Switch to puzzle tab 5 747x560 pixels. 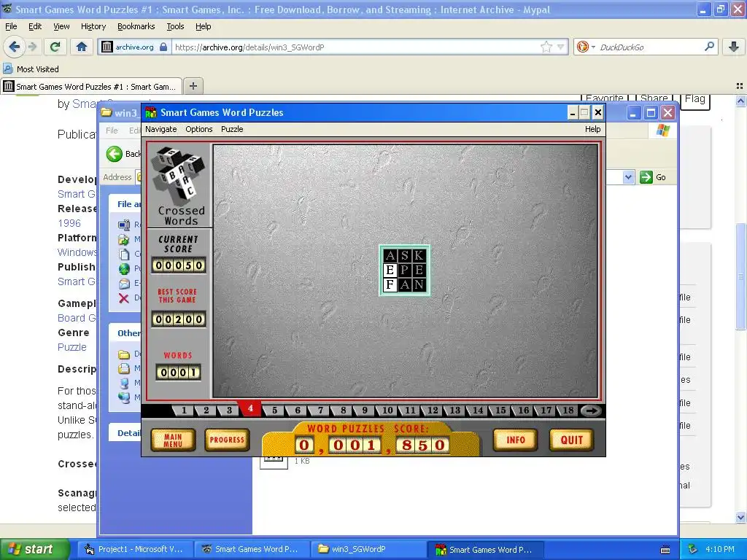[274, 411]
